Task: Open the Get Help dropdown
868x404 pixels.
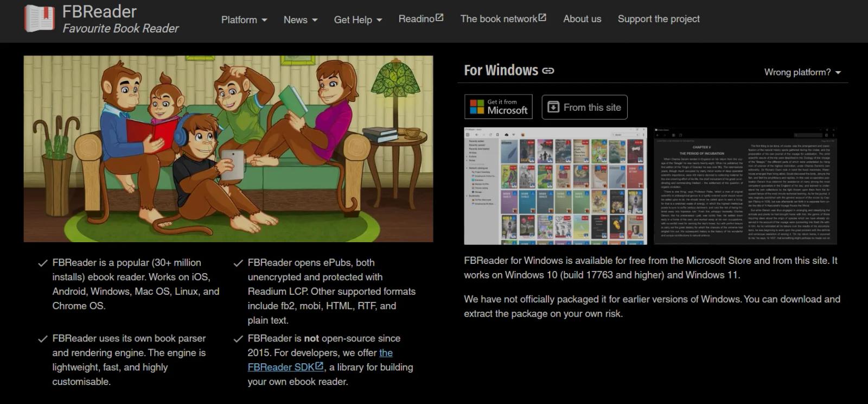Action: (358, 20)
